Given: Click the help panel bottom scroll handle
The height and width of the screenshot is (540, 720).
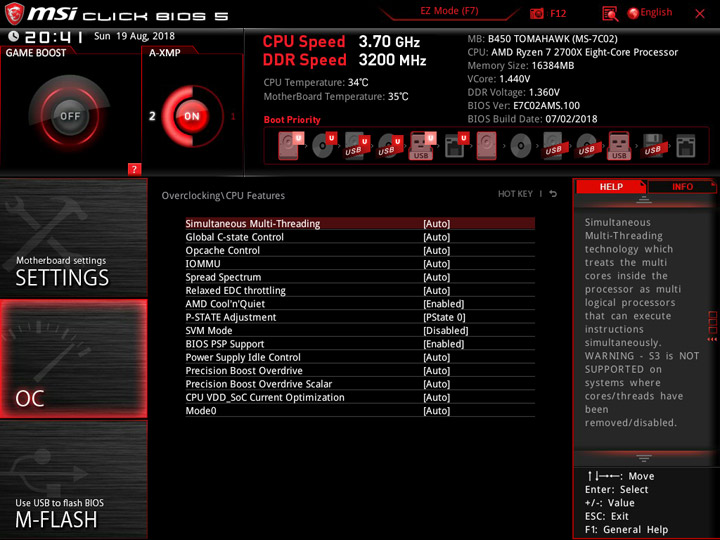Looking at the screenshot, I should coord(644,458).
